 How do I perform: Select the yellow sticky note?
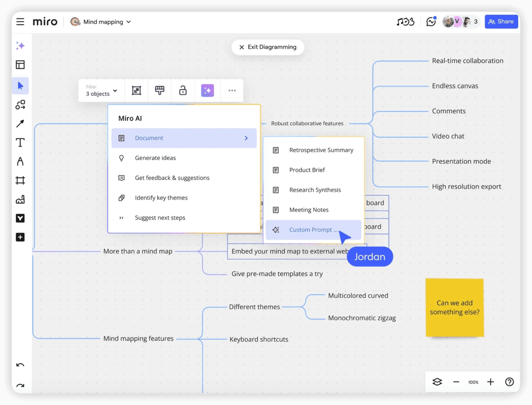(x=454, y=308)
